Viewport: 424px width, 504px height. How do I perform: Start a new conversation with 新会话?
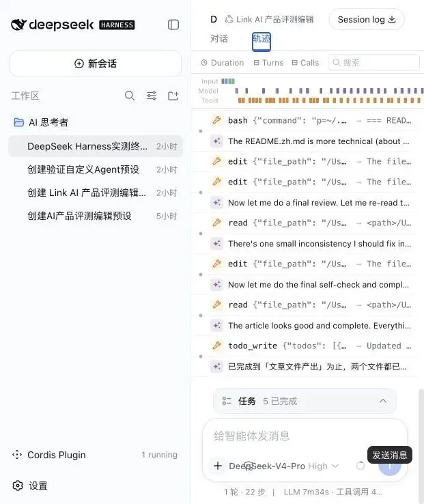[96, 64]
